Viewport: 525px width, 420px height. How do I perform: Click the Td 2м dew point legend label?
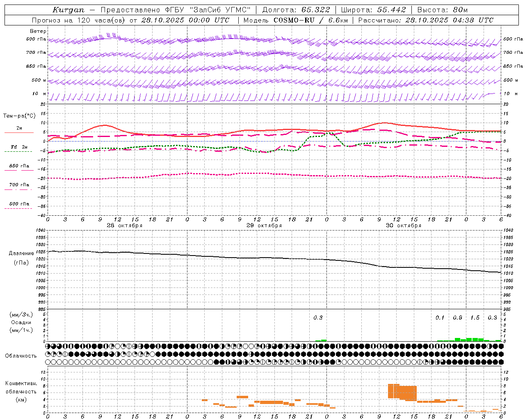click(19, 147)
